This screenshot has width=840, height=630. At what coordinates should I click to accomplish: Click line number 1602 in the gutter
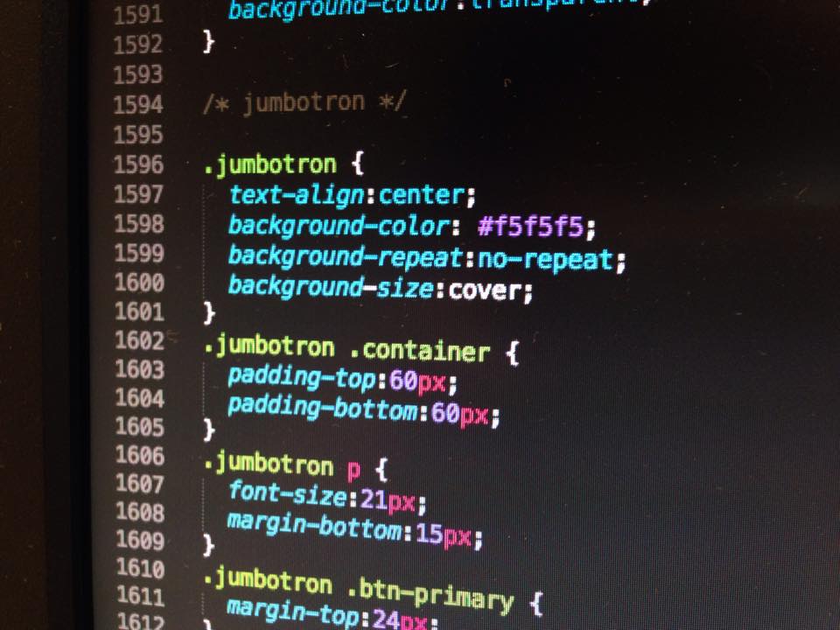click(138, 340)
